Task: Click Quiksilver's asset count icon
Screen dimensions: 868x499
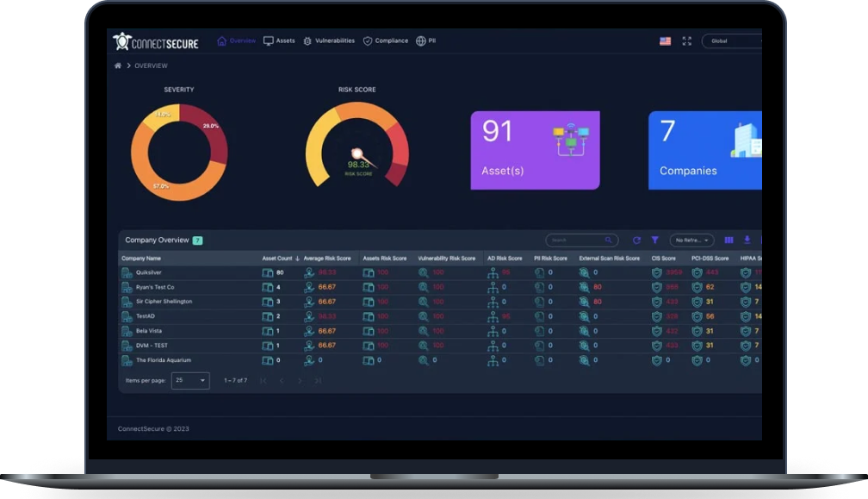Action: coord(267,272)
